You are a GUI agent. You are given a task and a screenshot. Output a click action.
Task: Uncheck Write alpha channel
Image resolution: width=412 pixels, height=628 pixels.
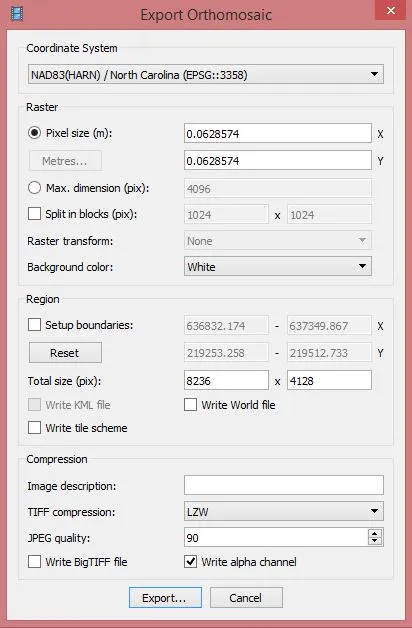click(191, 562)
